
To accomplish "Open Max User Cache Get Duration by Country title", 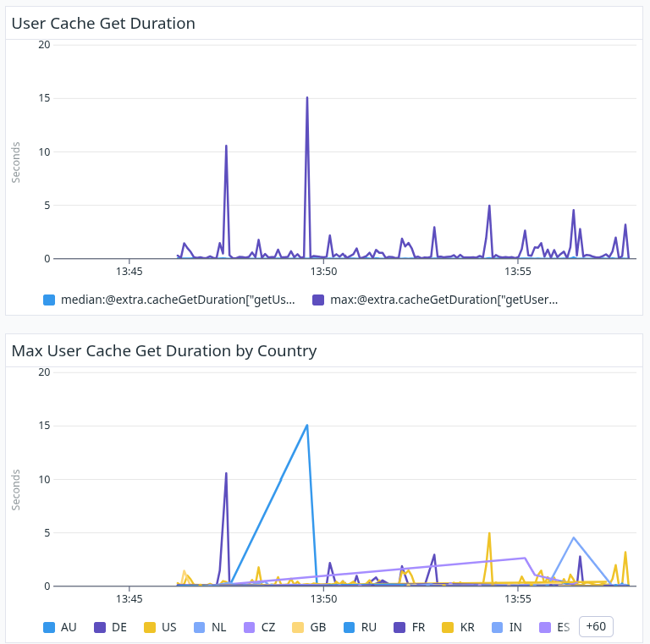I will click(x=164, y=350).
